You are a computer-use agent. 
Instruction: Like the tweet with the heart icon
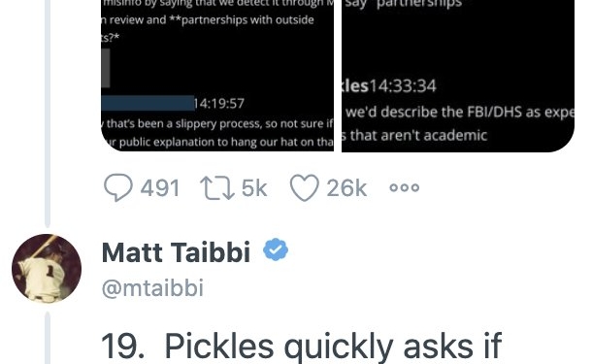click(x=305, y=188)
